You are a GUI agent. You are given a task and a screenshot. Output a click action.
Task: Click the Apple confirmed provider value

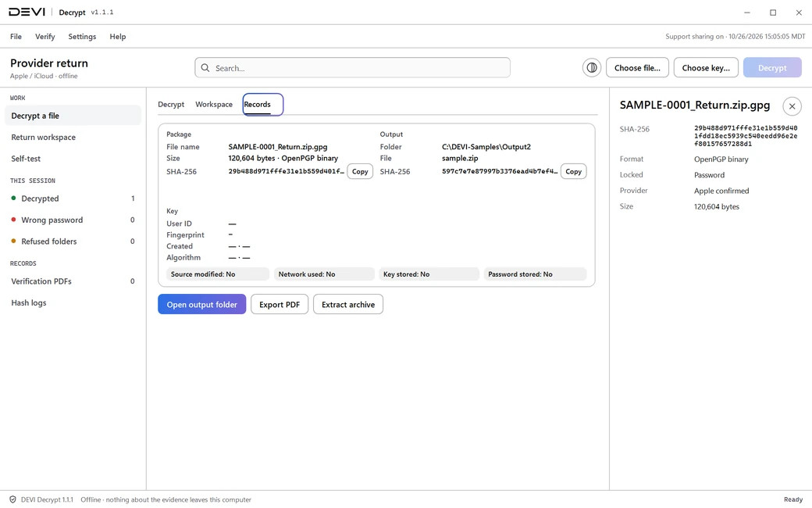coord(721,191)
